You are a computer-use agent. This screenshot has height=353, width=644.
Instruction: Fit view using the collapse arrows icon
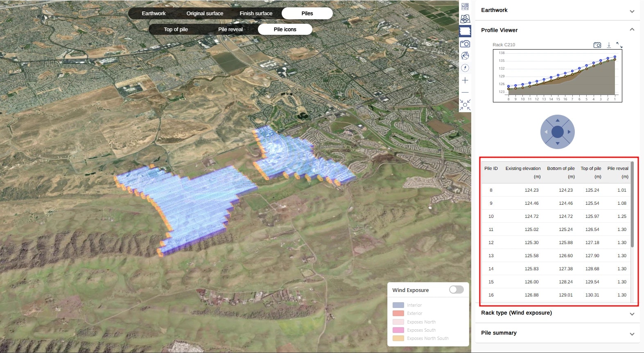point(465,105)
